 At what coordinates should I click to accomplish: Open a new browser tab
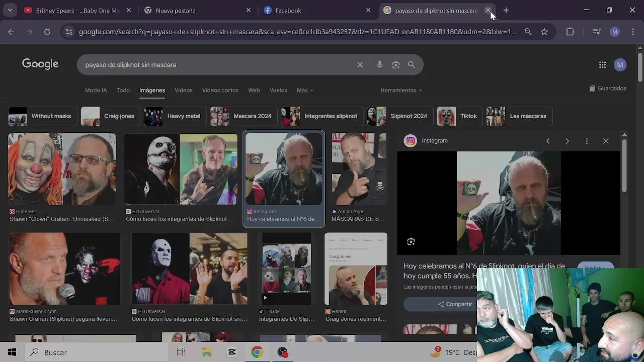[506, 10]
